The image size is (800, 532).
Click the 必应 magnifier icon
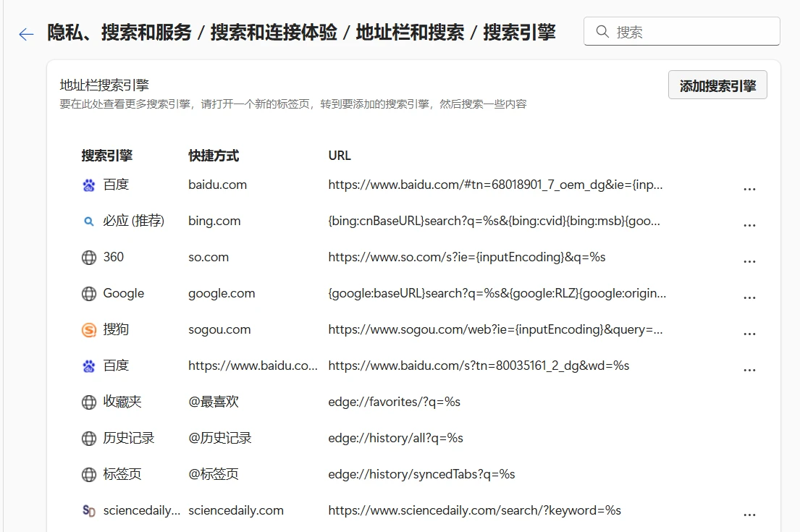[x=89, y=221]
